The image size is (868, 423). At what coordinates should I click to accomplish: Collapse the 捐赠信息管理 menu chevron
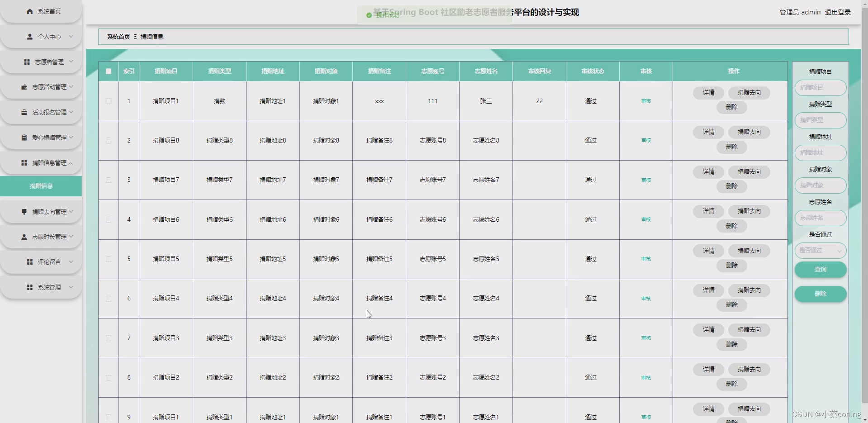(71, 163)
